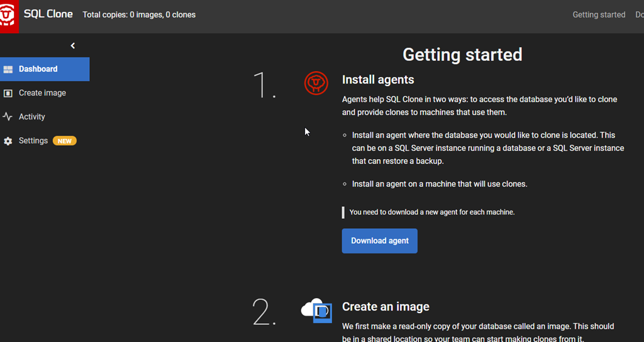
Task: Click the cloud Create an image icon
Action: [x=316, y=310]
